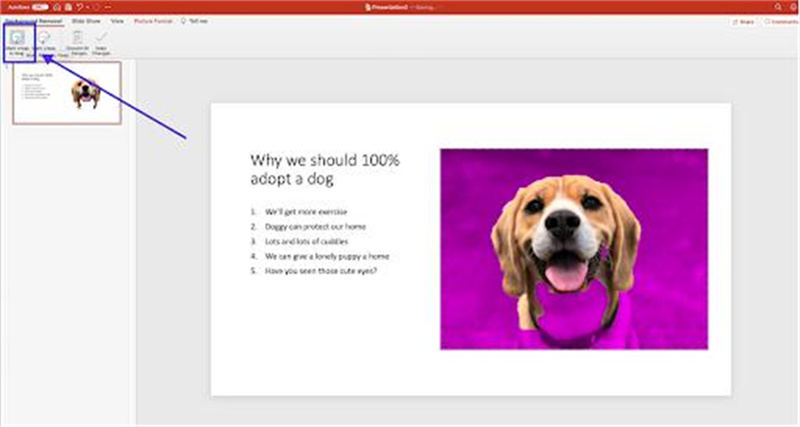Click the Home icon in title bar

click(57, 7)
